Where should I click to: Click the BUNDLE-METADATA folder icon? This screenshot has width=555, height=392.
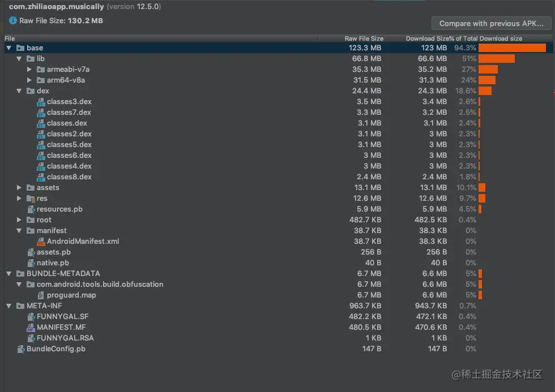(x=20, y=274)
